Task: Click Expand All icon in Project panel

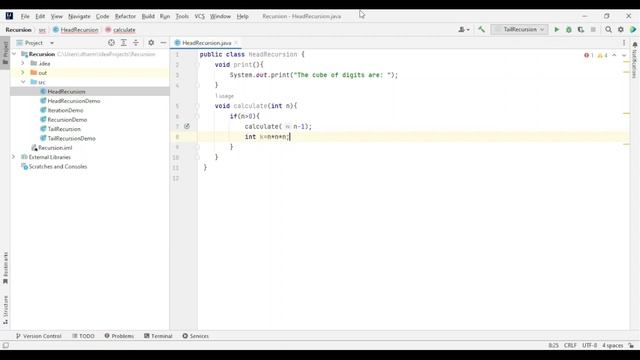Action: tap(124, 42)
